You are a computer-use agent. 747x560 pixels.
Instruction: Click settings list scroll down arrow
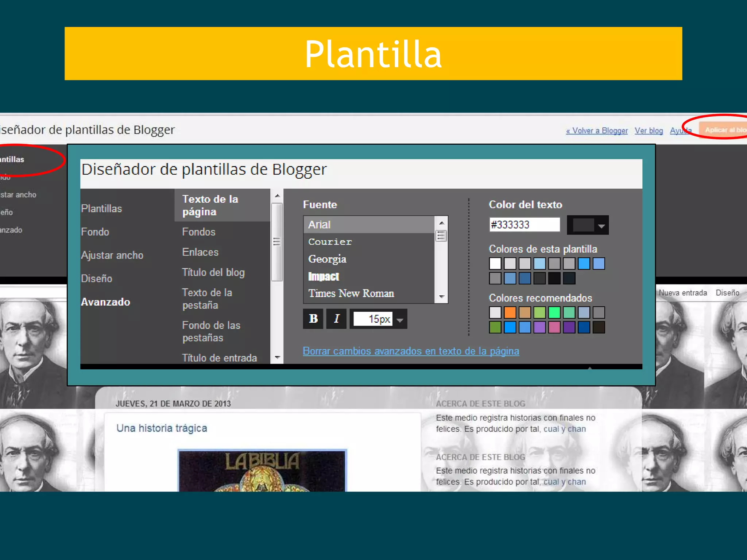(x=277, y=357)
